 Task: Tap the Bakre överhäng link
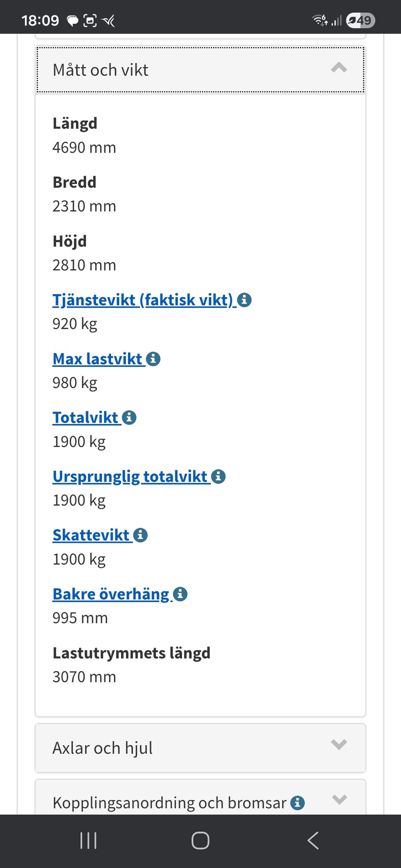pyautogui.click(x=111, y=594)
